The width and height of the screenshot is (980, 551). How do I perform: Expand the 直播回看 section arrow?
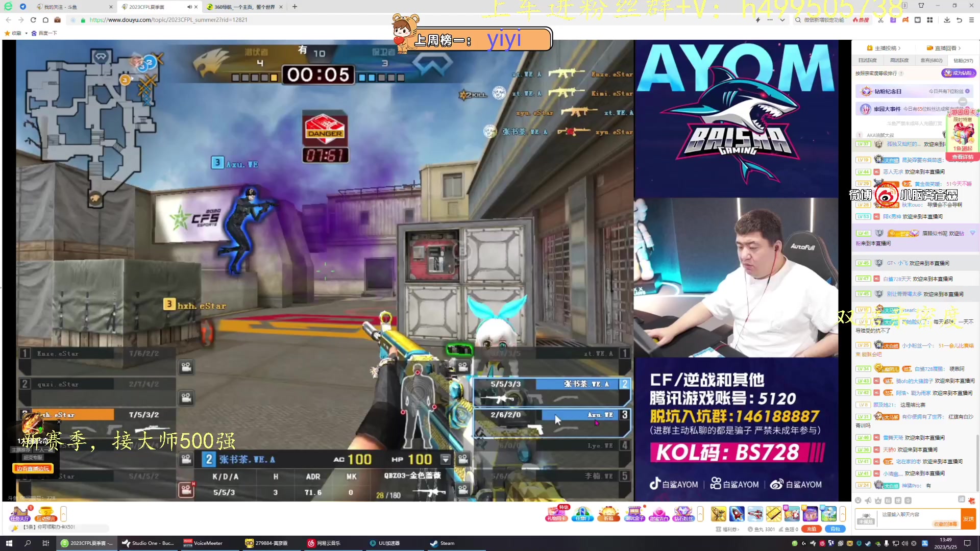(x=960, y=48)
